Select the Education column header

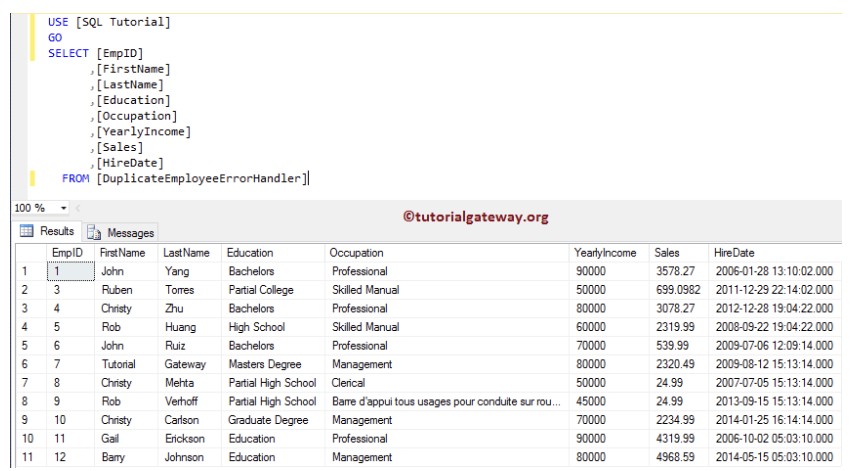point(274,253)
